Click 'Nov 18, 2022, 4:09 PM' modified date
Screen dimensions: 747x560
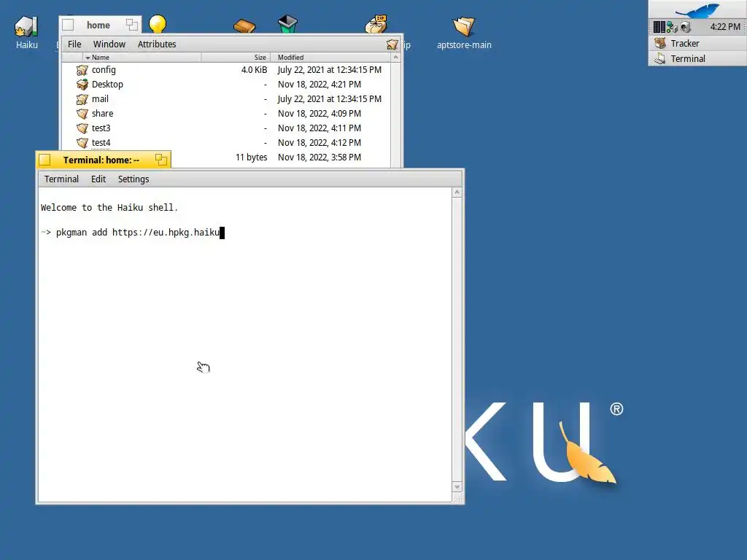320,114
